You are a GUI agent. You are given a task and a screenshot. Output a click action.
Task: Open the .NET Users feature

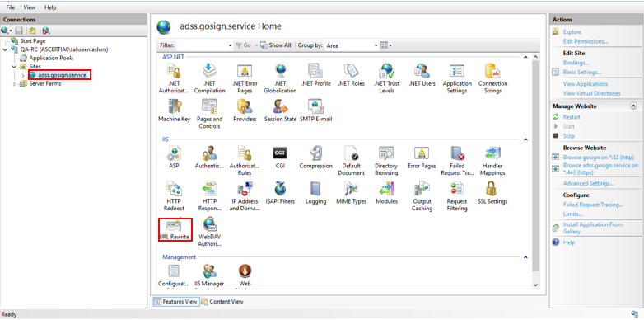(422, 75)
